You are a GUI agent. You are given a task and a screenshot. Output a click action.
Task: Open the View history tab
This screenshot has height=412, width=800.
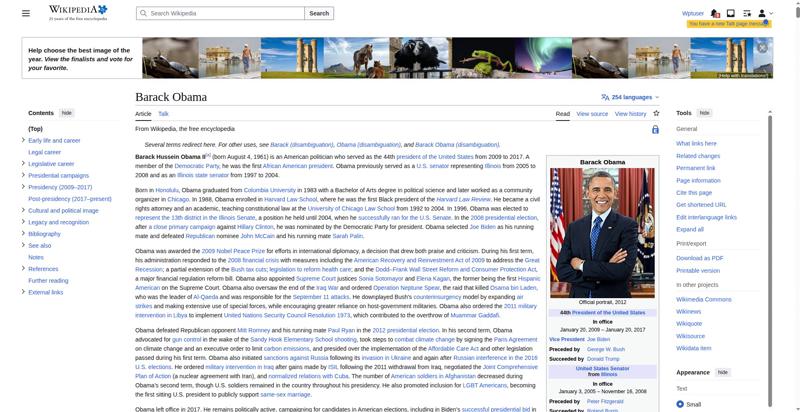(x=631, y=114)
